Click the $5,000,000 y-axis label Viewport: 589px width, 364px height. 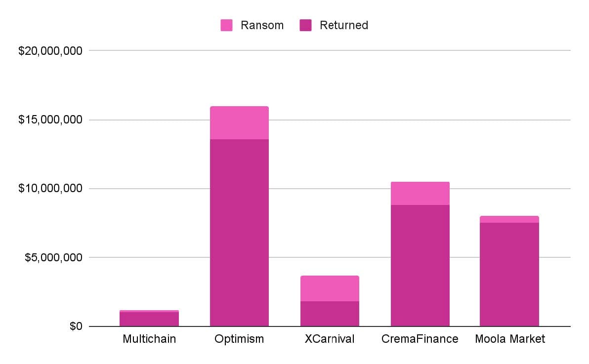[x=53, y=258]
